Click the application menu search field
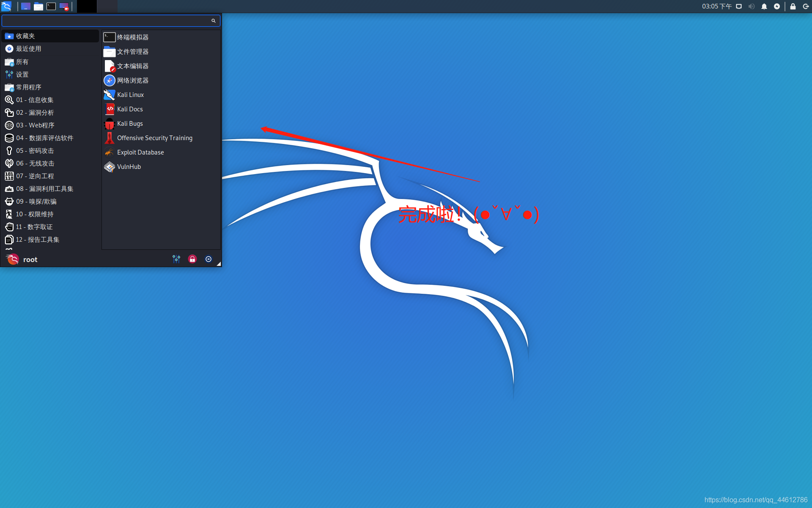The image size is (812, 508). tap(106, 20)
